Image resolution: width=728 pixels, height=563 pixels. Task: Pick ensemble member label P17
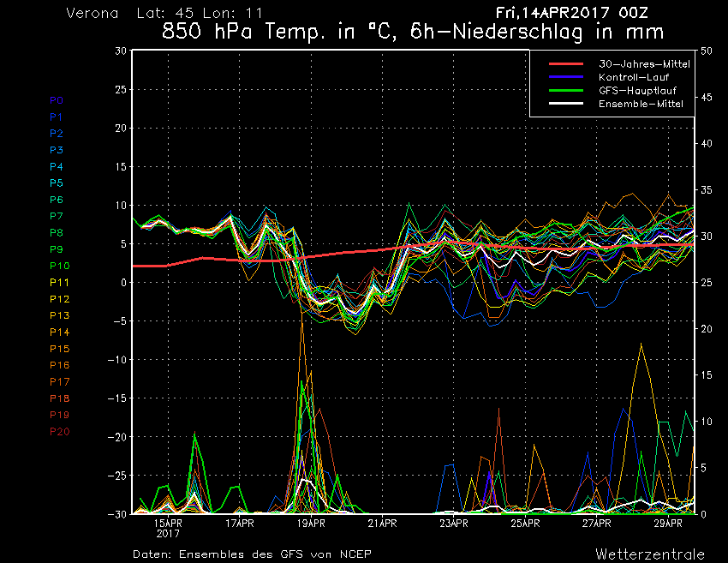(x=59, y=382)
